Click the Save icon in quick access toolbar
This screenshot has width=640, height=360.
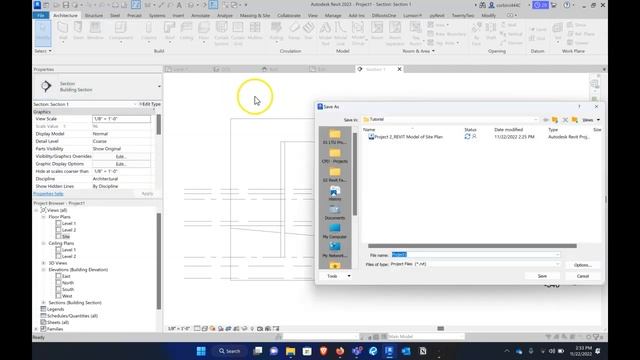coord(66,5)
